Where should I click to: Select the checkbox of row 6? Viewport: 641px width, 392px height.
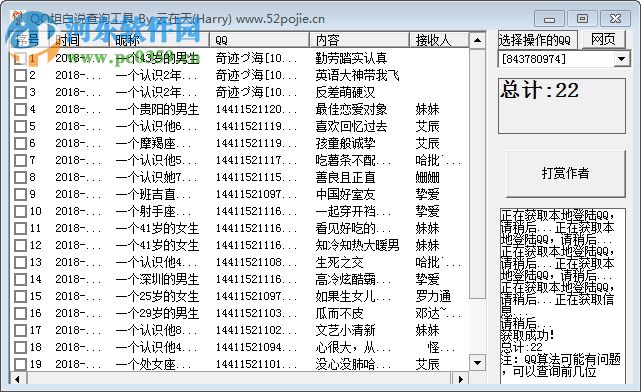click(x=20, y=143)
